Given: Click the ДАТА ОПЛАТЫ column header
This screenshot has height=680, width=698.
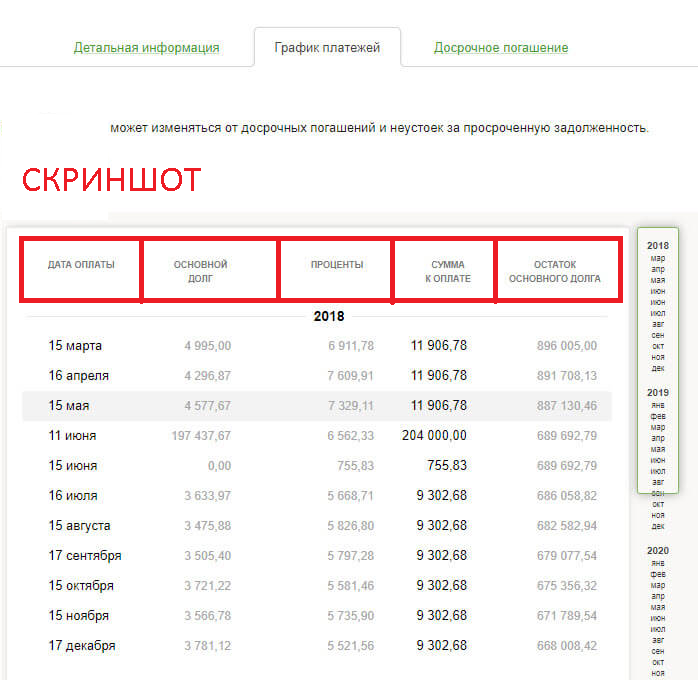Looking at the screenshot, I should 81,265.
